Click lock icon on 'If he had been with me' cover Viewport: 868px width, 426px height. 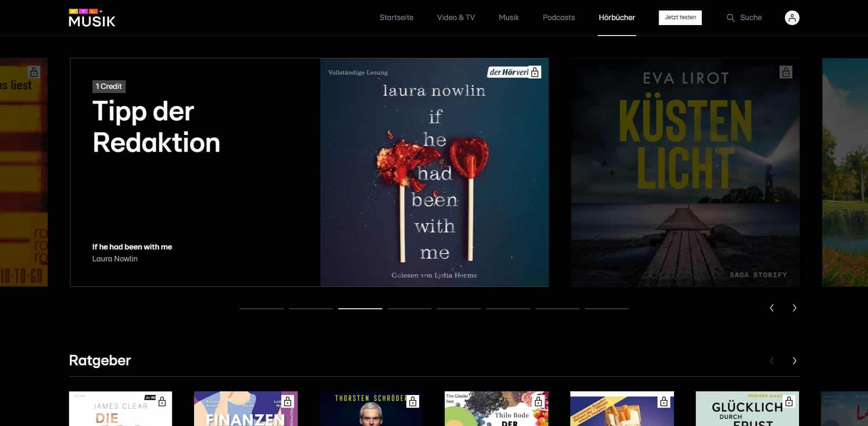pyautogui.click(x=535, y=72)
